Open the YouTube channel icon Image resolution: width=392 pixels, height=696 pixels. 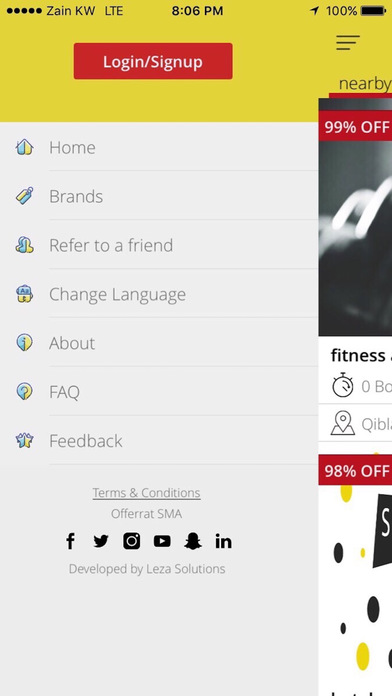click(x=162, y=542)
